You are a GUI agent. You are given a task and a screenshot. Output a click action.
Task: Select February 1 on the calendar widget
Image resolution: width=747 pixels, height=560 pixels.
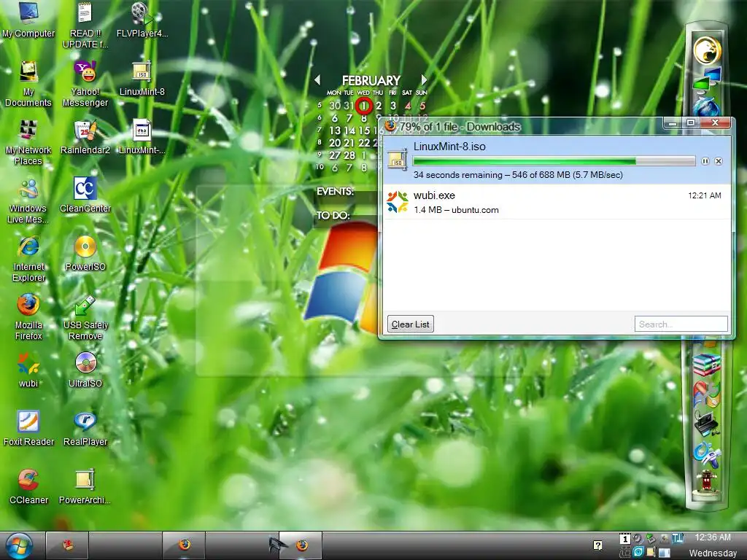(363, 106)
